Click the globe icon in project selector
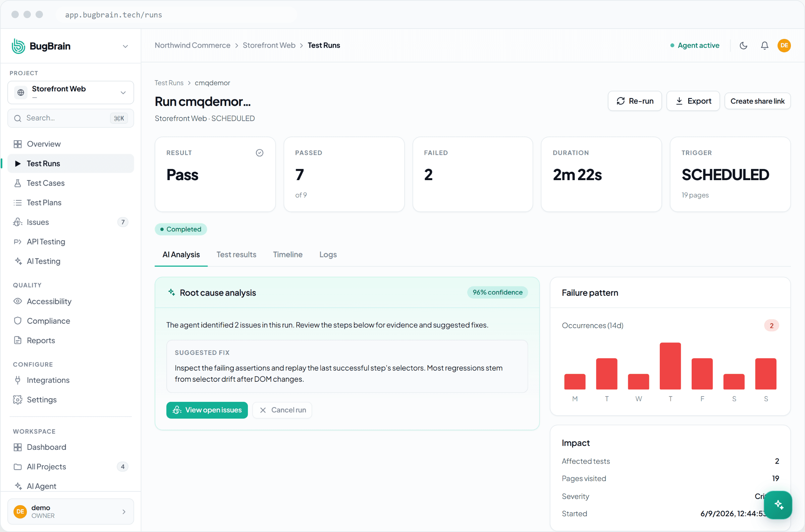Image resolution: width=805 pixels, height=532 pixels. pos(21,92)
